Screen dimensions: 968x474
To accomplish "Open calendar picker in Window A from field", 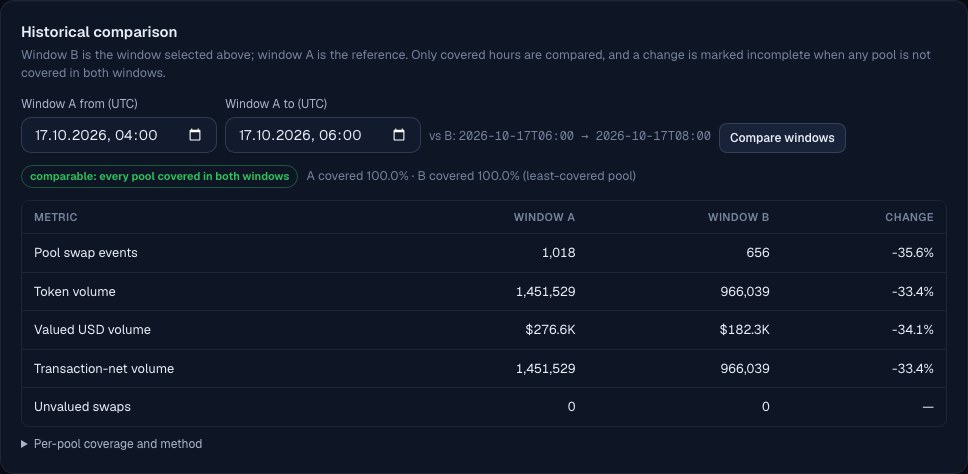I will [x=195, y=135].
